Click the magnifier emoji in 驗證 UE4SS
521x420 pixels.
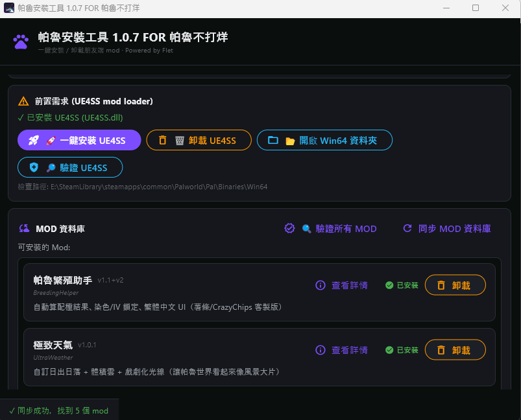(51, 168)
